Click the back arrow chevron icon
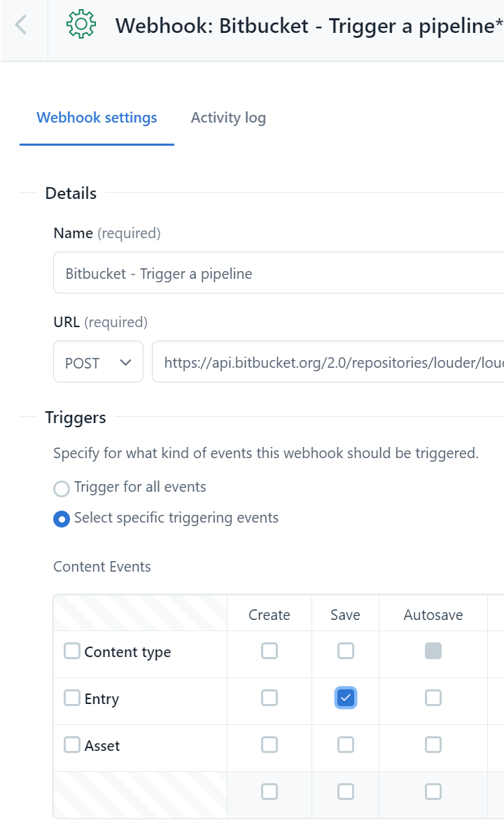This screenshot has width=504, height=835. click(21, 26)
